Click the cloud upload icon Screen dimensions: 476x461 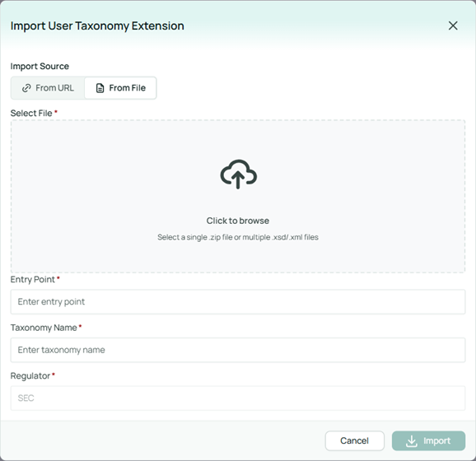[238, 175]
